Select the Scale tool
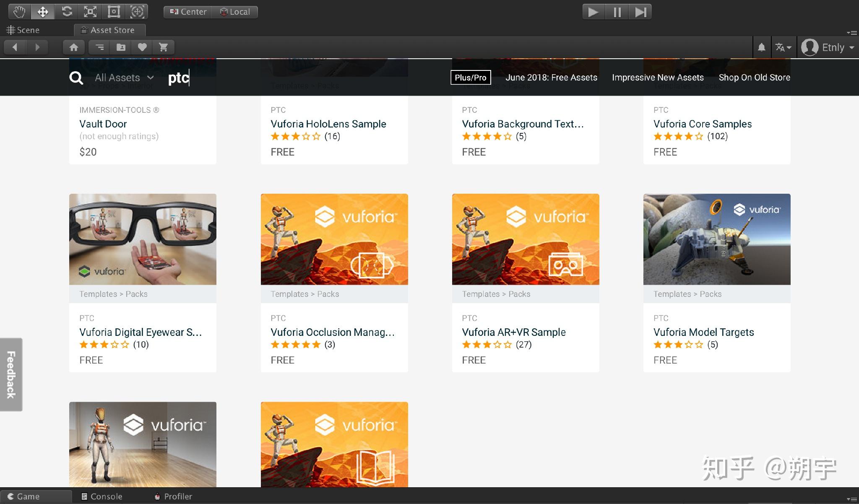 (90, 12)
